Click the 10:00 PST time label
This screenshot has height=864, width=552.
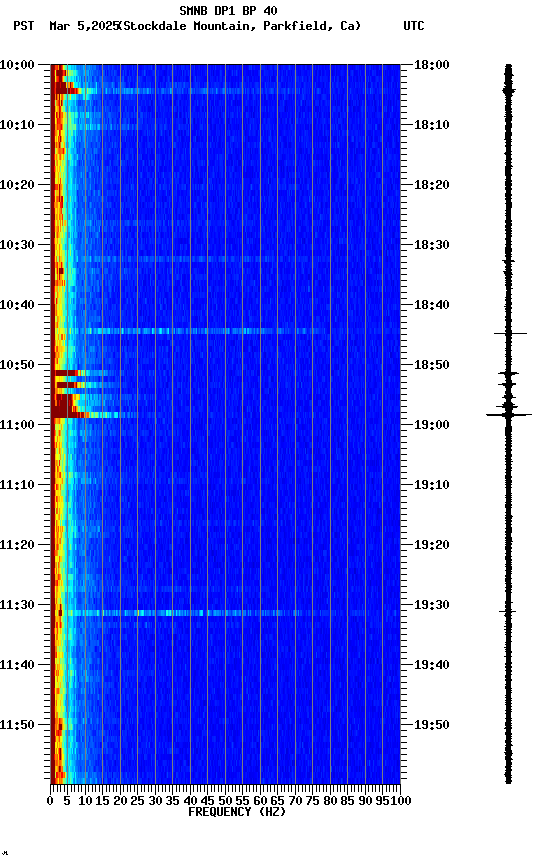[17, 65]
